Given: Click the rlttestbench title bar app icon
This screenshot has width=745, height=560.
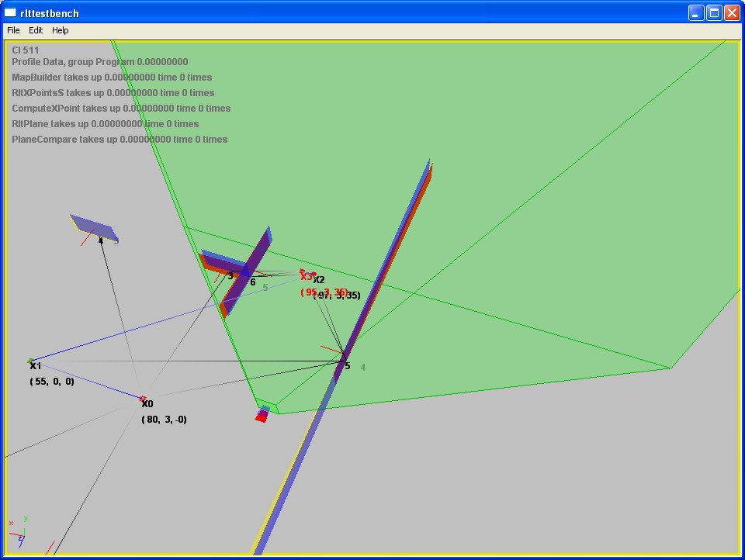Looking at the screenshot, I should [11, 12].
